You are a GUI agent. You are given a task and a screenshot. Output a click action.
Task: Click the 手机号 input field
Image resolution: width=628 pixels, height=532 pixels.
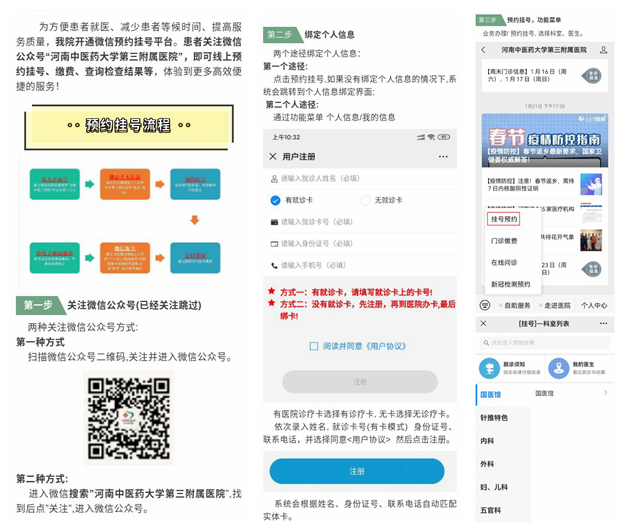360,265
